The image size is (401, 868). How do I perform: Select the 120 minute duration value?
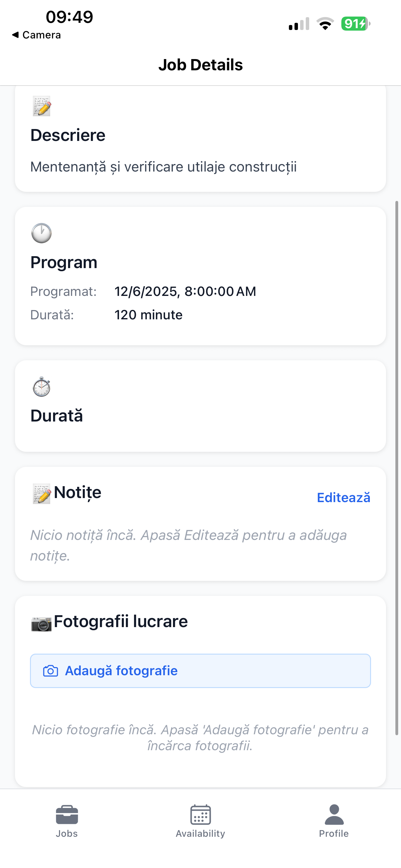pos(148,315)
